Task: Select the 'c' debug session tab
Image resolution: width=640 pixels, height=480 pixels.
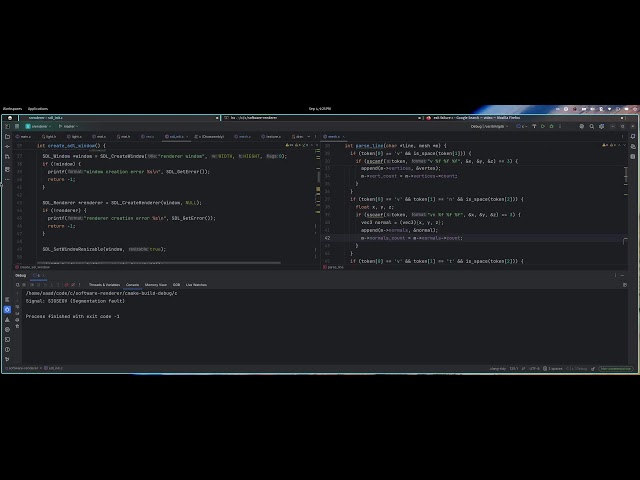Action: [38, 276]
